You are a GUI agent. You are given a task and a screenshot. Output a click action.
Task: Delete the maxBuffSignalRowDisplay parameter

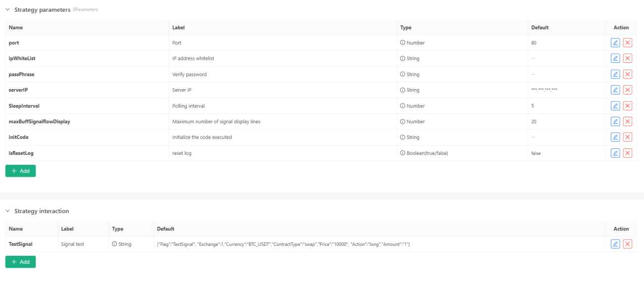pyautogui.click(x=627, y=121)
